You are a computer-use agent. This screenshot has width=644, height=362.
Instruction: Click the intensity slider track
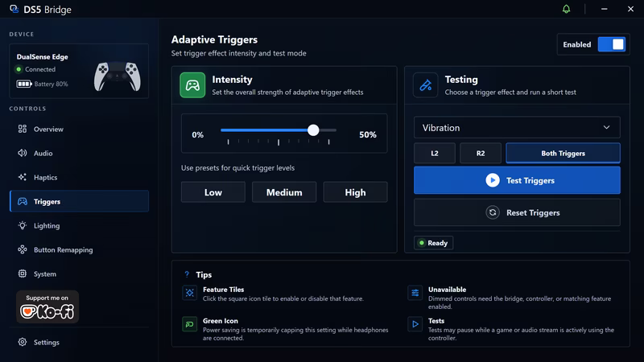click(x=279, y=130)
